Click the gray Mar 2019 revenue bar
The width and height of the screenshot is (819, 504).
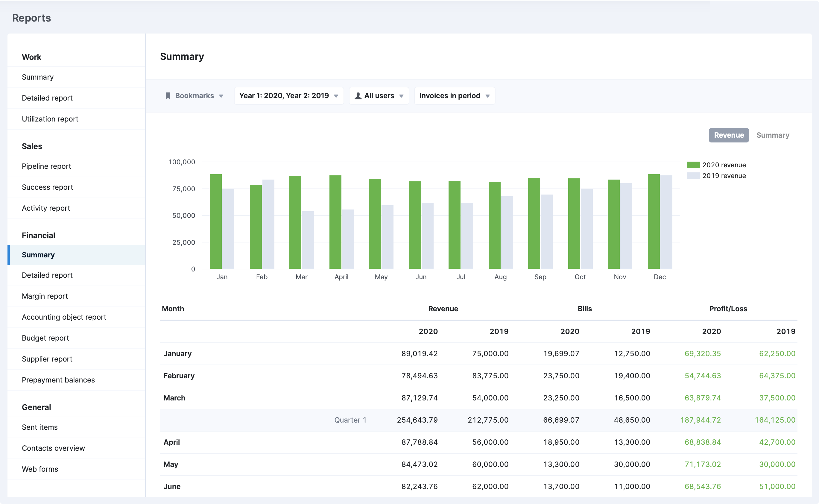tap(308, 240)
